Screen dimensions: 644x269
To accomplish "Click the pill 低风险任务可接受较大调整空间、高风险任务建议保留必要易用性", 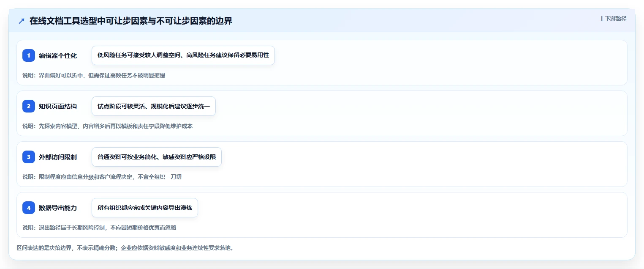I will point(183,55).
